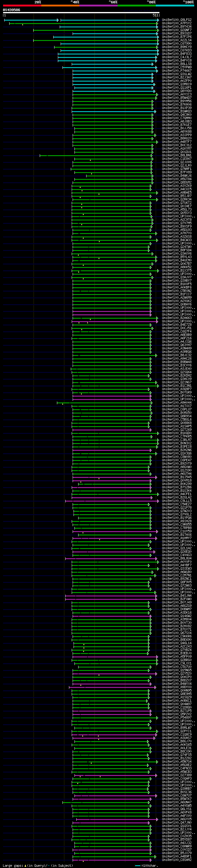Click the cyan alignment bar for UniRef100_Q9LFG2
This screenshot has height=868, width=197.
110,20
